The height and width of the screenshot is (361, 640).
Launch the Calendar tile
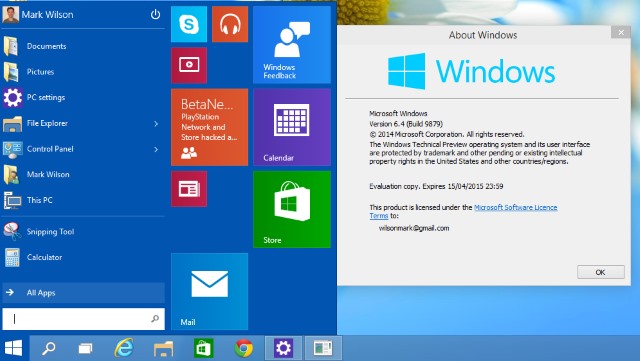[292, 127]
